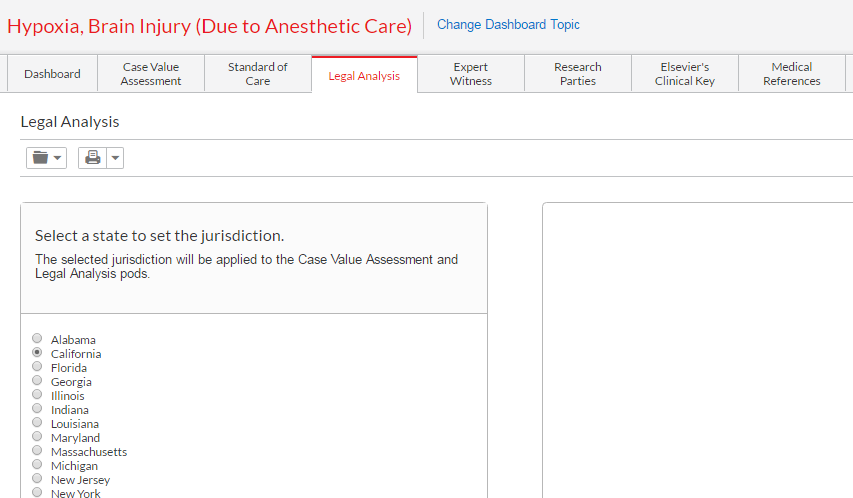This screenshot has height=498, width=853.
Task: Go to Standard of Care tab
Action: tap(258, 73)
